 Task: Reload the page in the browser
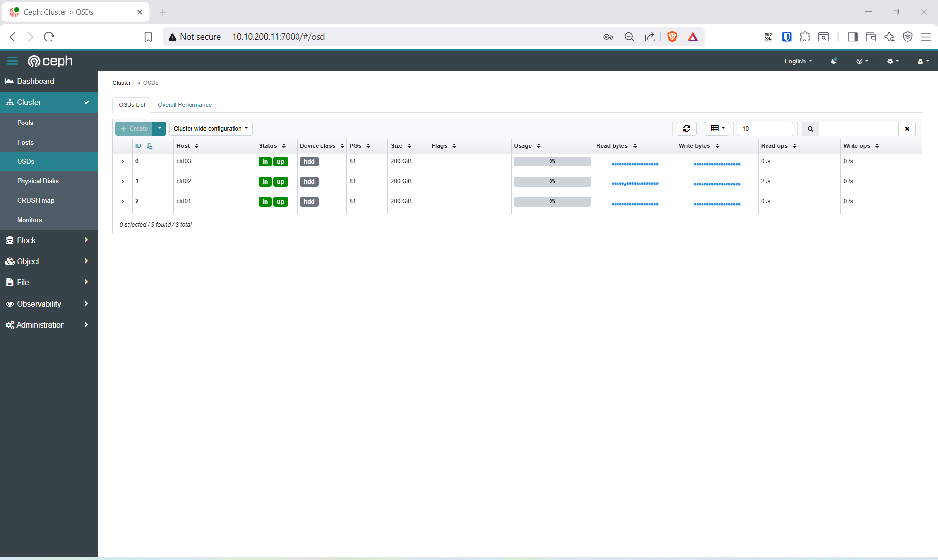[x=49, y=37]
